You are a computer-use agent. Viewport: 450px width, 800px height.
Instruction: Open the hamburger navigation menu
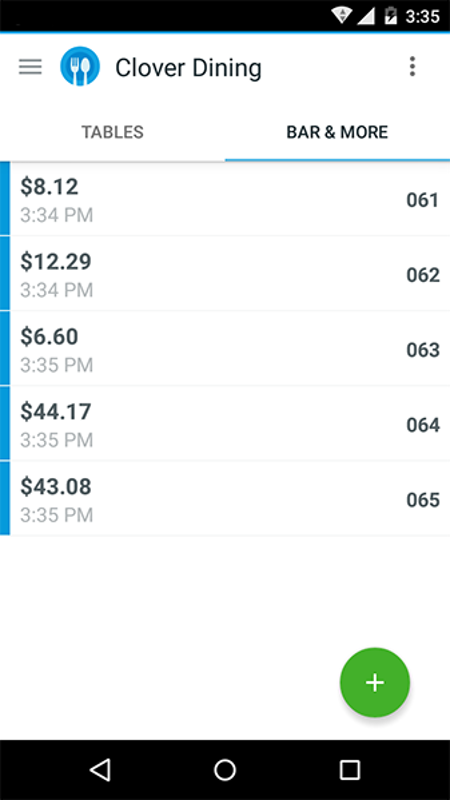click(x=30, y=67)
